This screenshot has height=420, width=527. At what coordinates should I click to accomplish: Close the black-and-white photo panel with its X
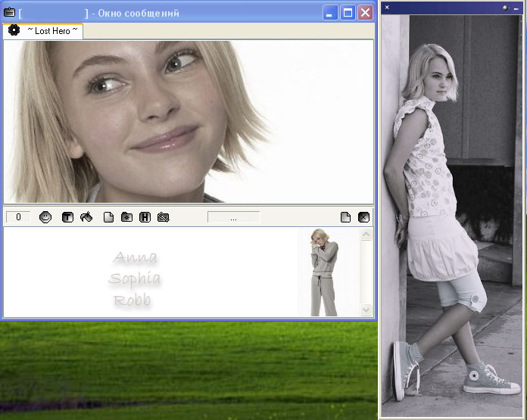point(387,8)
